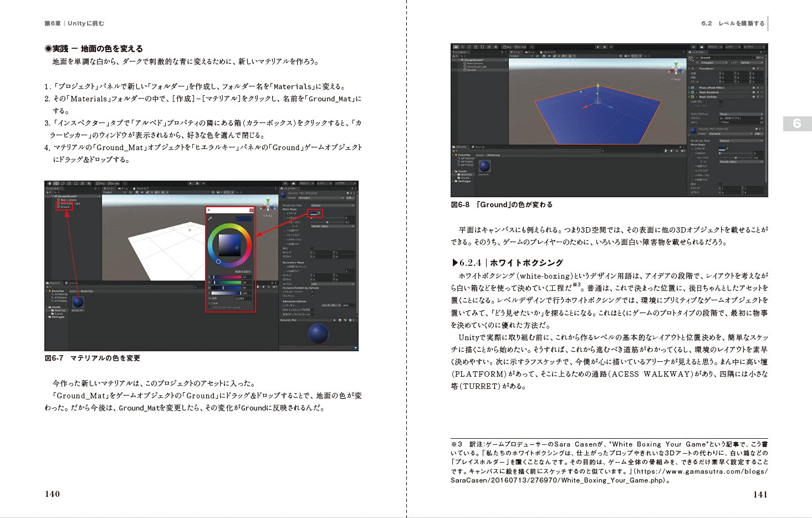Click the Transform component icon in figure 6-8
This screenshot has width=812, height=518.
pyautogui.click(x=693, y=69)
